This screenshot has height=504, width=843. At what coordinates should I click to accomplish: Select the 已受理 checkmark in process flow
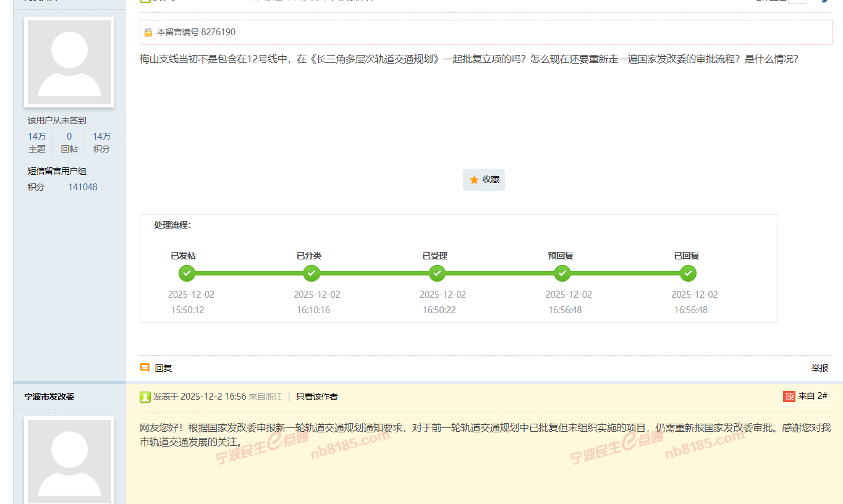coord(437,273)
